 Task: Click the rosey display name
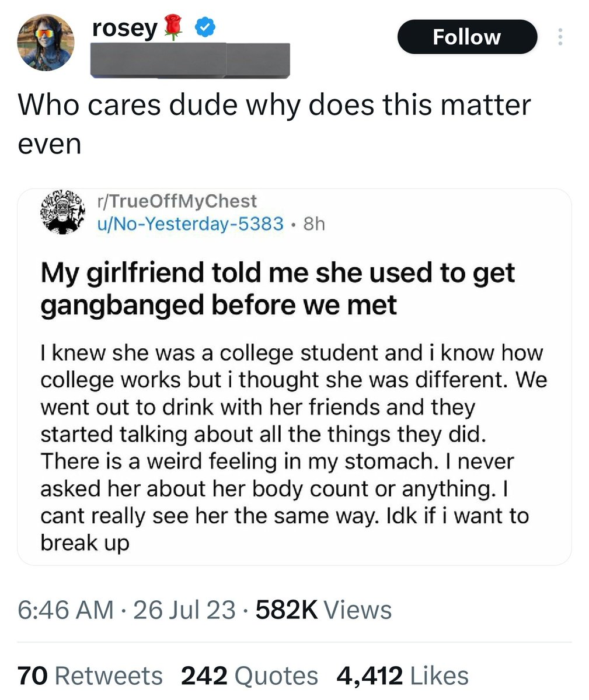(x=125, y=27)
